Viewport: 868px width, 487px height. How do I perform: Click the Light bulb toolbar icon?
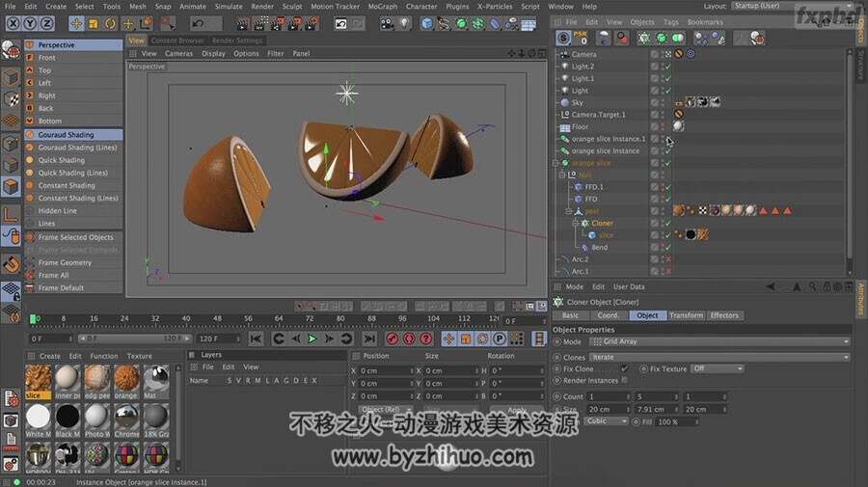(x=404, y=24)
